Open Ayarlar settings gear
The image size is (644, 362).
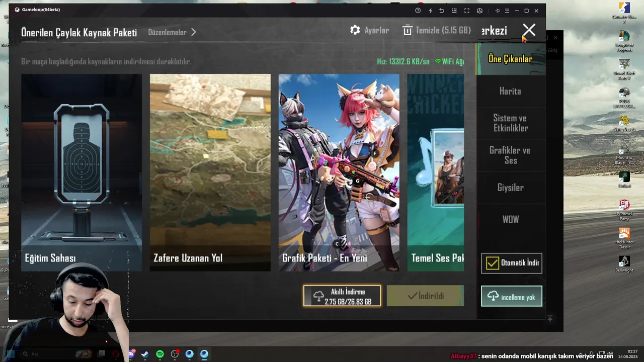[369, 30]
